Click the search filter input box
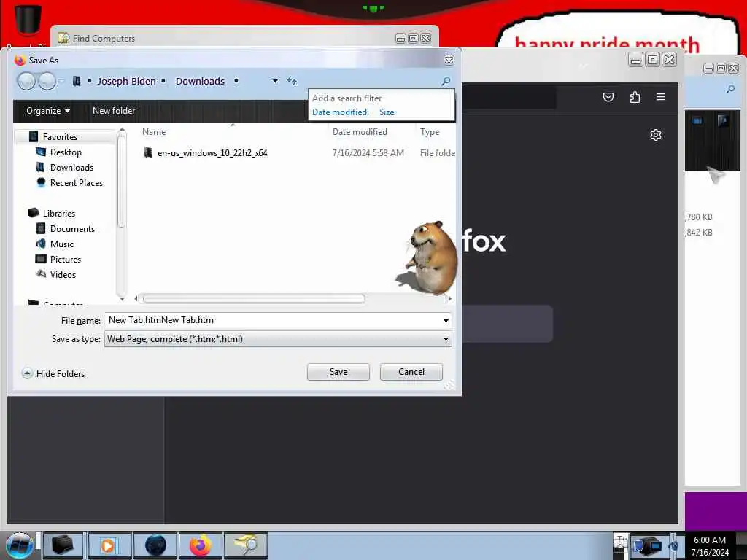 pyautogui.click(x=381, y=98)
